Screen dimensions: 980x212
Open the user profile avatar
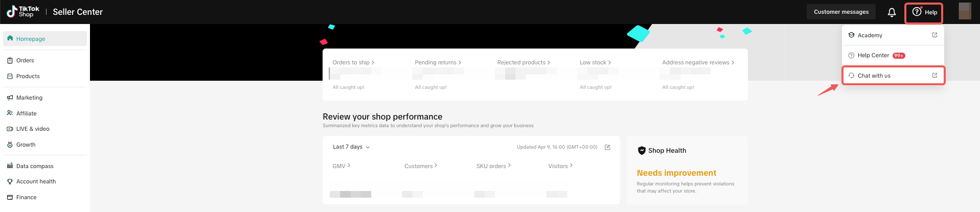pyautogui.click(x=965, y=11)
